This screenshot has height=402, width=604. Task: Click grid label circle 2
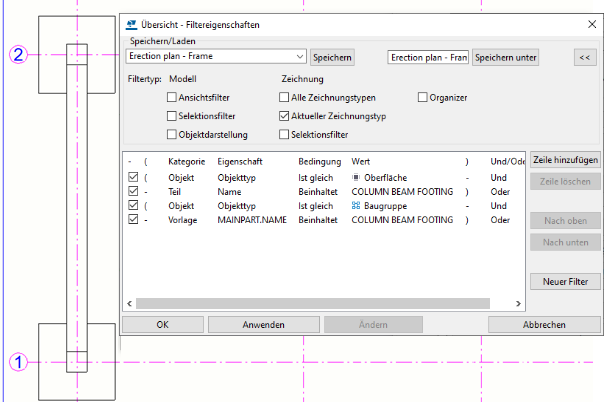tap(17, 55)
